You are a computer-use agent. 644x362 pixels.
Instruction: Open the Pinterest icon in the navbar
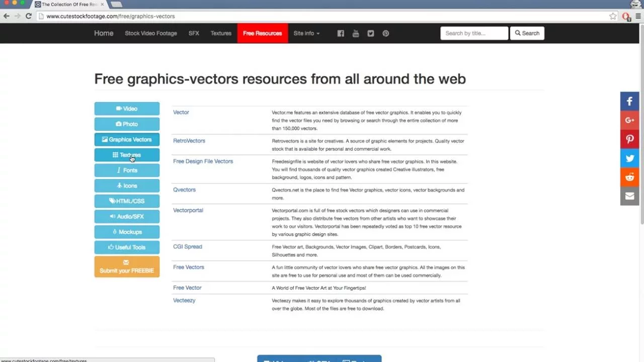(x=385, y=33)
